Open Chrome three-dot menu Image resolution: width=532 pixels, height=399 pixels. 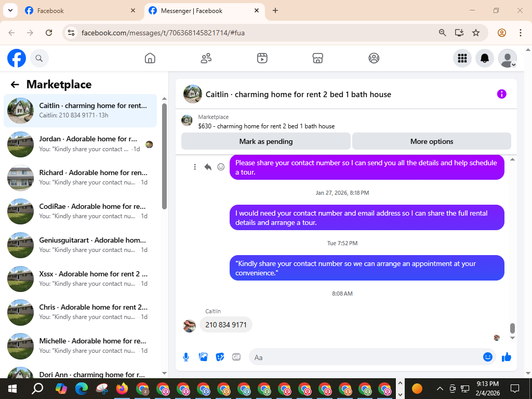[x=520, y=33]
